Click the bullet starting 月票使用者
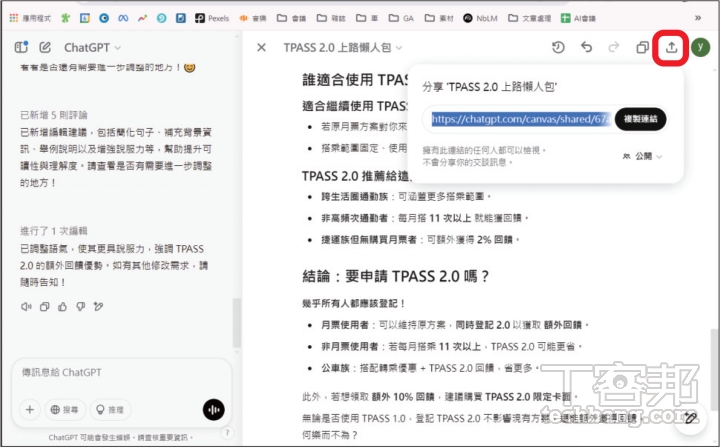 pos(455,325)
